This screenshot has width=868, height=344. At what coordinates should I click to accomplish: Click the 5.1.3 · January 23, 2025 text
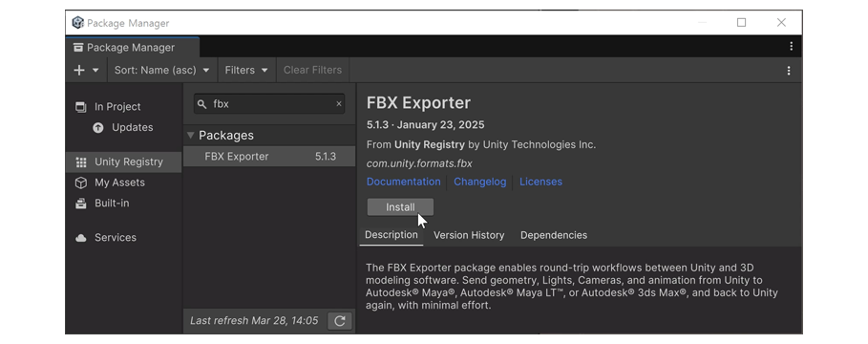pos(425,124)
